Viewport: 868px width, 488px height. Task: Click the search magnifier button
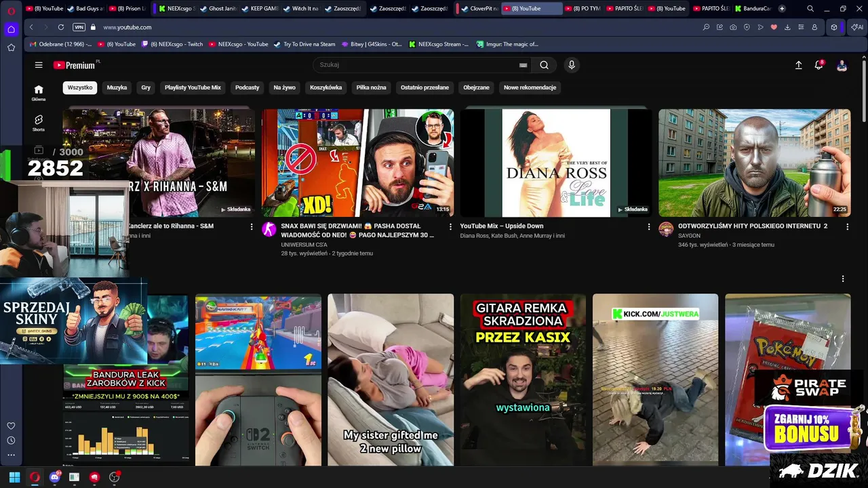click(x=544, y=65)
